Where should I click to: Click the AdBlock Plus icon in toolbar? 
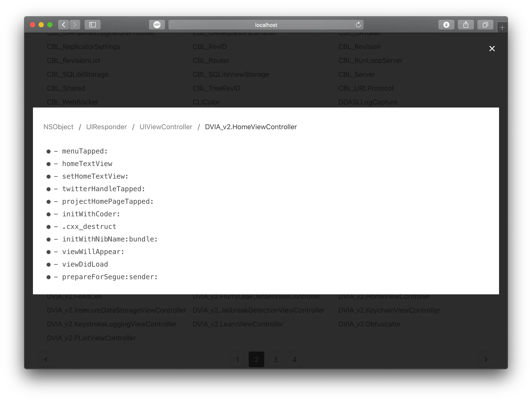click(157, 24)
